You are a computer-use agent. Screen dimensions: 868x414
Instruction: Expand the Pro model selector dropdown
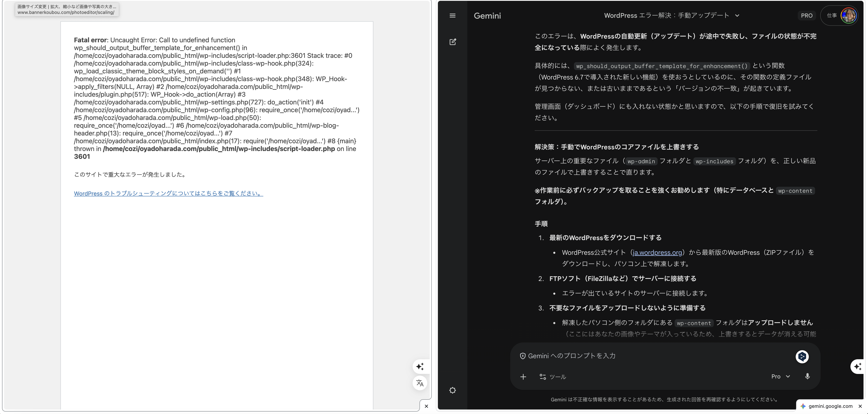780,376
